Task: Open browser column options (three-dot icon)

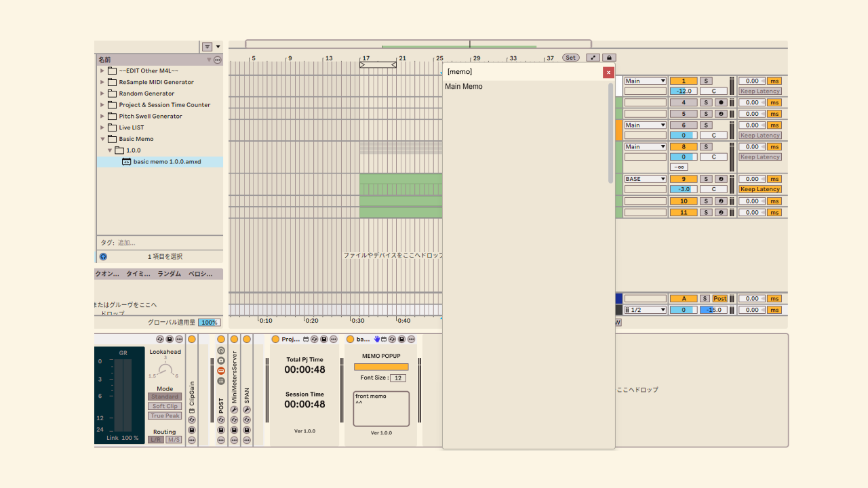Action: pyautogui.click(x=218, y=60)
